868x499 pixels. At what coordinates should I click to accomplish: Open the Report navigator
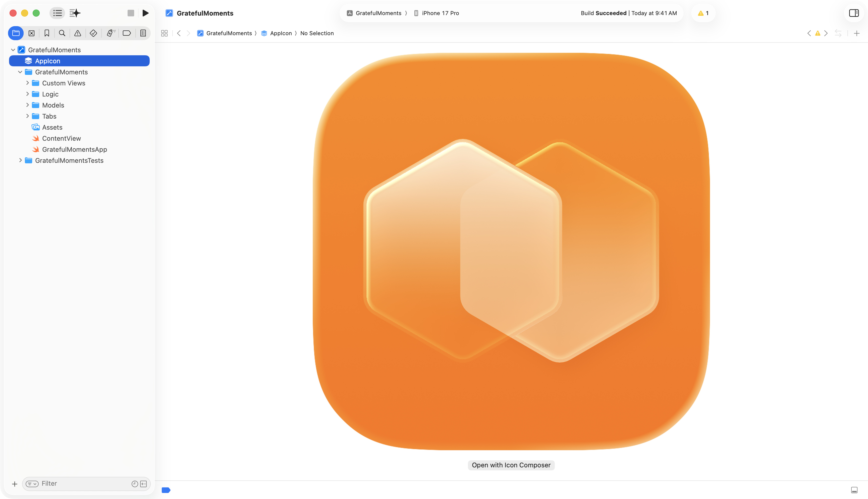pyautogui.click(x=143, y=33)
